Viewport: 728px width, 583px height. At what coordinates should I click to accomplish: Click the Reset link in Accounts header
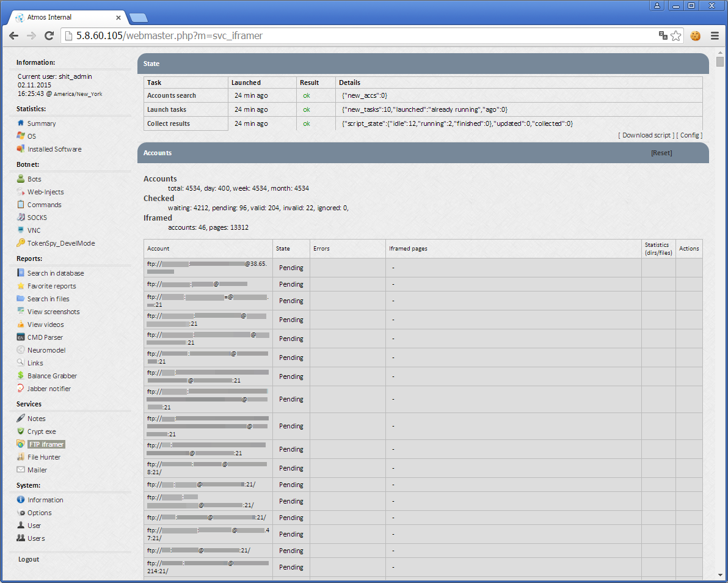(661, 153)
